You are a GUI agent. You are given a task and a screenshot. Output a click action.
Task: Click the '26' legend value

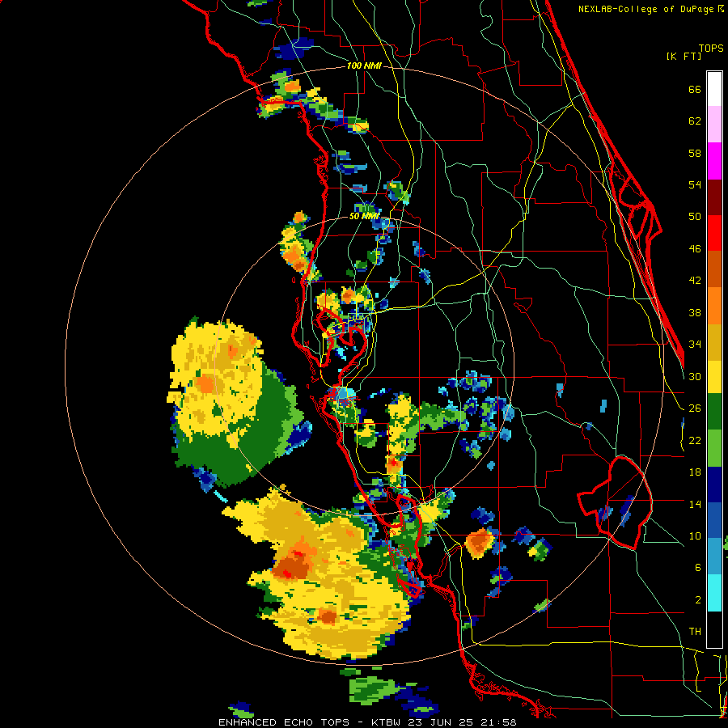pos(695,408)
